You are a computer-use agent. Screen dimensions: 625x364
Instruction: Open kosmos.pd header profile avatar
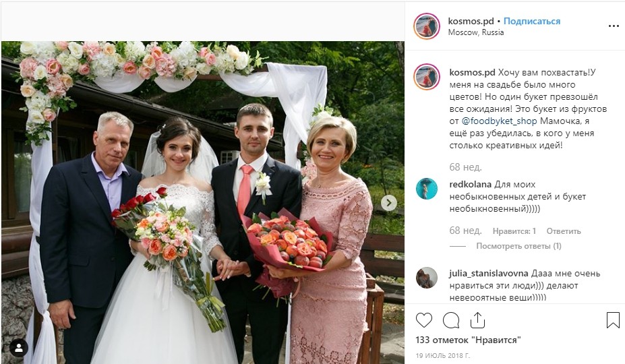click(x=427, y=26)
